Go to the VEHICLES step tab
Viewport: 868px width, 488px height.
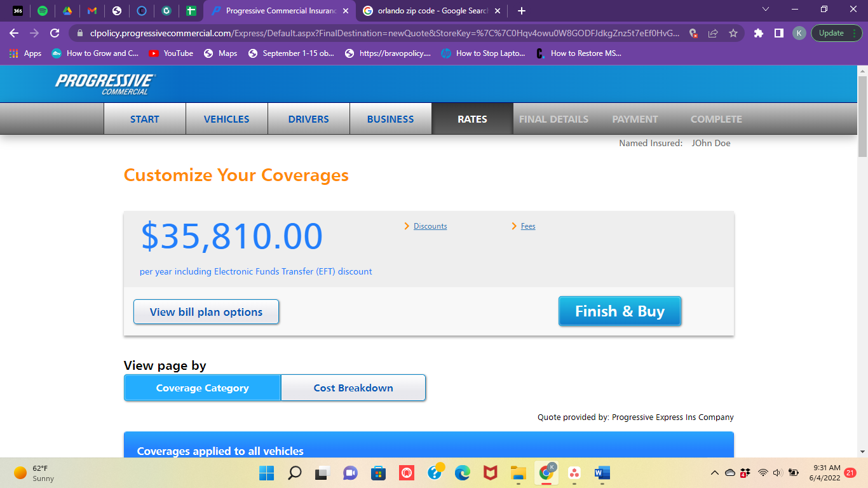[x=227, y=119]
